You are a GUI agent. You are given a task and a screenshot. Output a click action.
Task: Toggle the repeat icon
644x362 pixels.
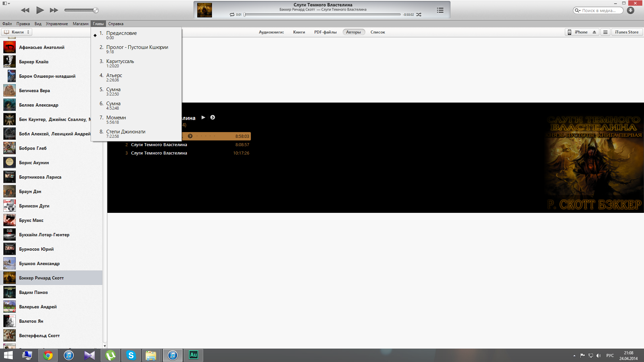232,14
